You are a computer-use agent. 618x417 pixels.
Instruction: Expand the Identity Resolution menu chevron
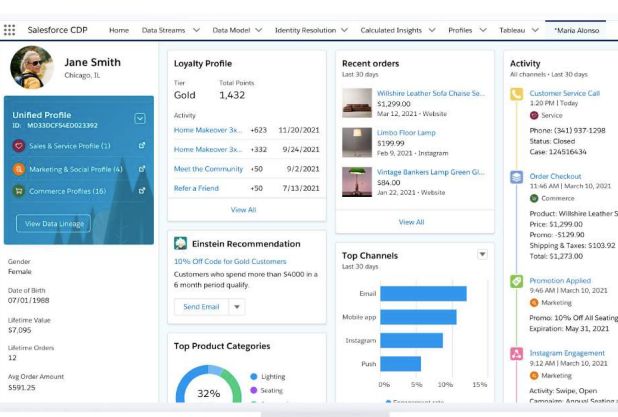tap(344, 30)
